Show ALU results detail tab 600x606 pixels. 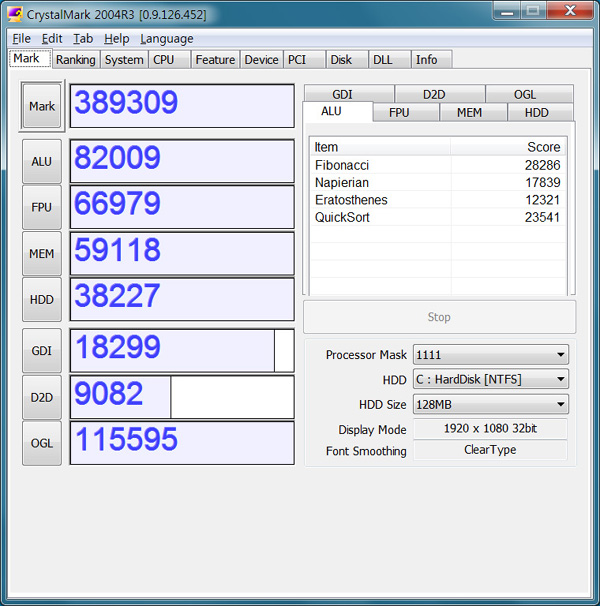(x=338, y=111)
